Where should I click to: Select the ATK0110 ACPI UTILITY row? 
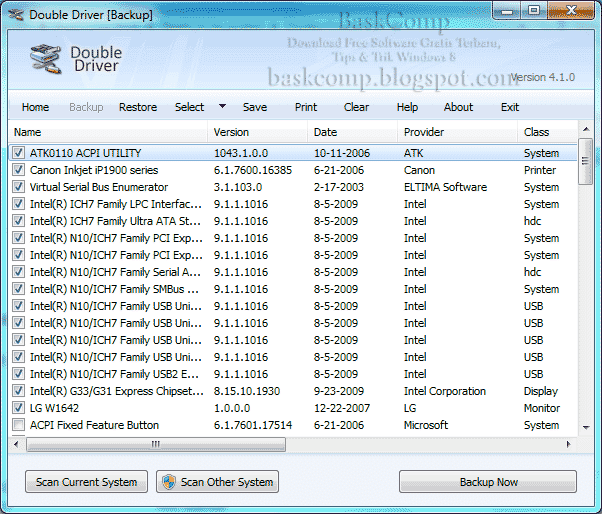tap(293, 153)
